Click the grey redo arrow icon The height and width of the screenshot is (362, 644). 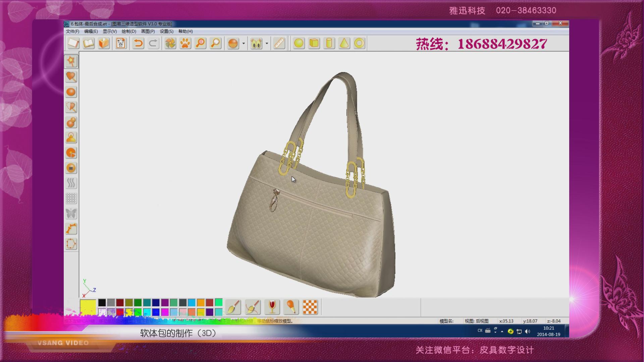point(153,43)
